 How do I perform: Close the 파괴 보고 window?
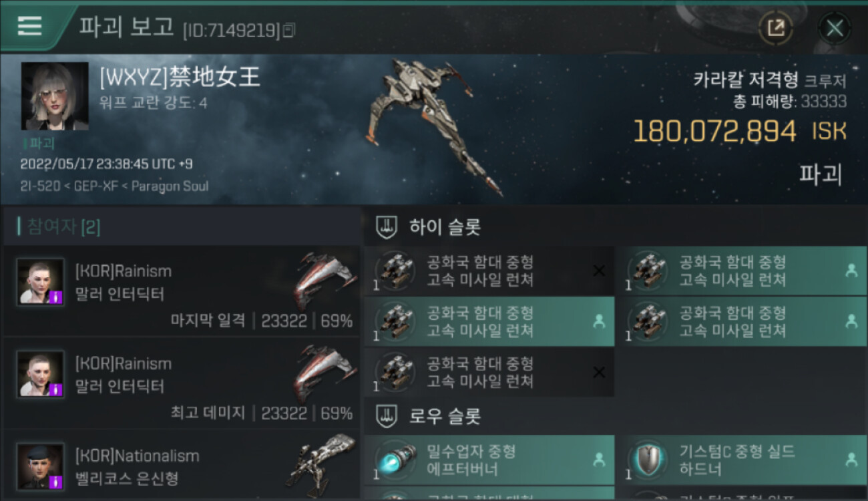click(x=835, y=28)
